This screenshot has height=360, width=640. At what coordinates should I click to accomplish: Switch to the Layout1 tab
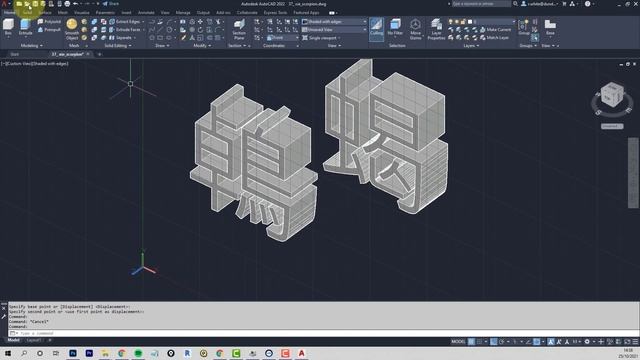coord(33,340)
